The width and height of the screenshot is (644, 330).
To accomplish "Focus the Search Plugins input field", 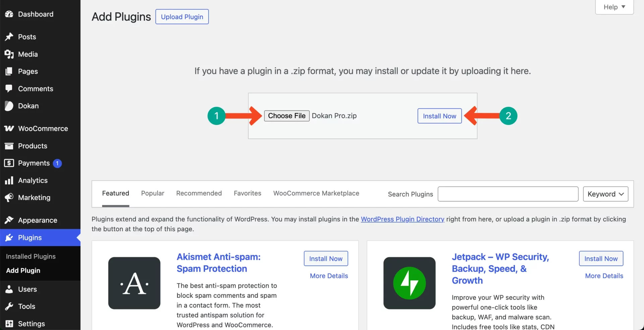I will [x=508, y=194].
